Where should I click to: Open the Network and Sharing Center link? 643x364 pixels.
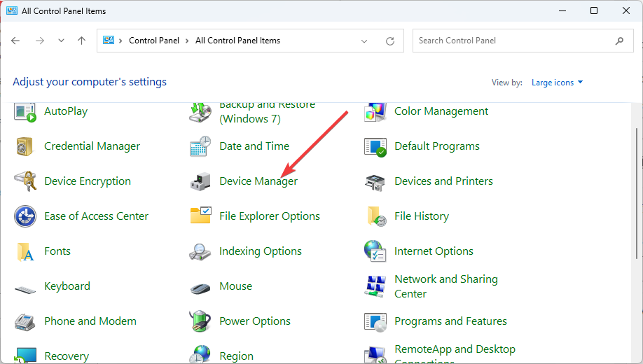point(446,286)
